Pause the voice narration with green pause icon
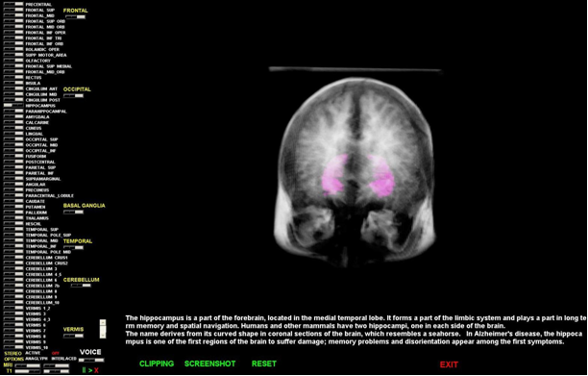 tap(84, 370)
